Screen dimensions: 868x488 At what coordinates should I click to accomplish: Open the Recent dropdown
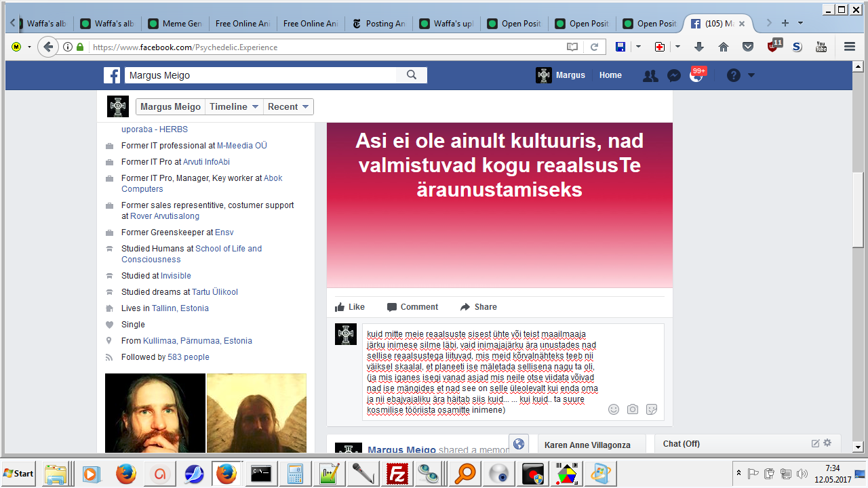tap(288, 107)
